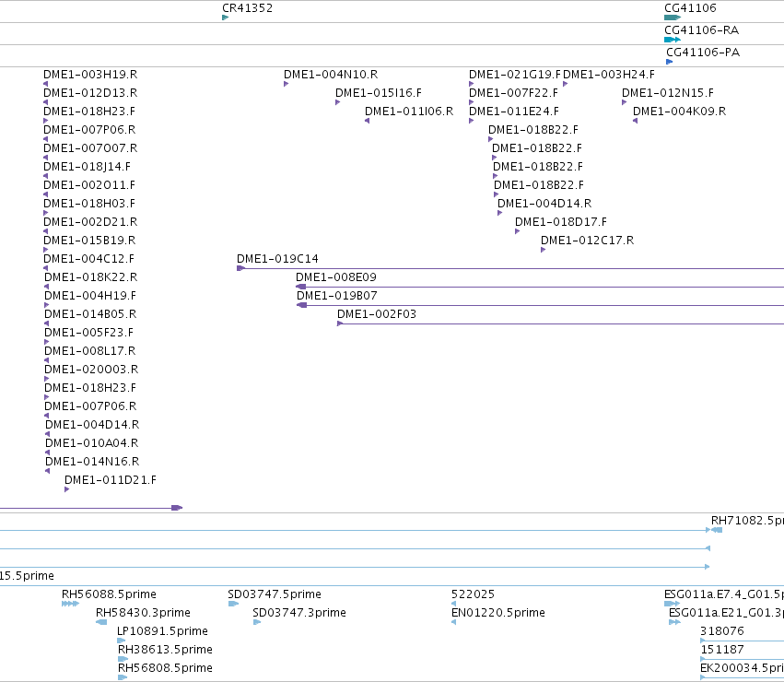784x682 pixels.
Task: Click feature DME1-008L17.R
Action: (90, 351)
